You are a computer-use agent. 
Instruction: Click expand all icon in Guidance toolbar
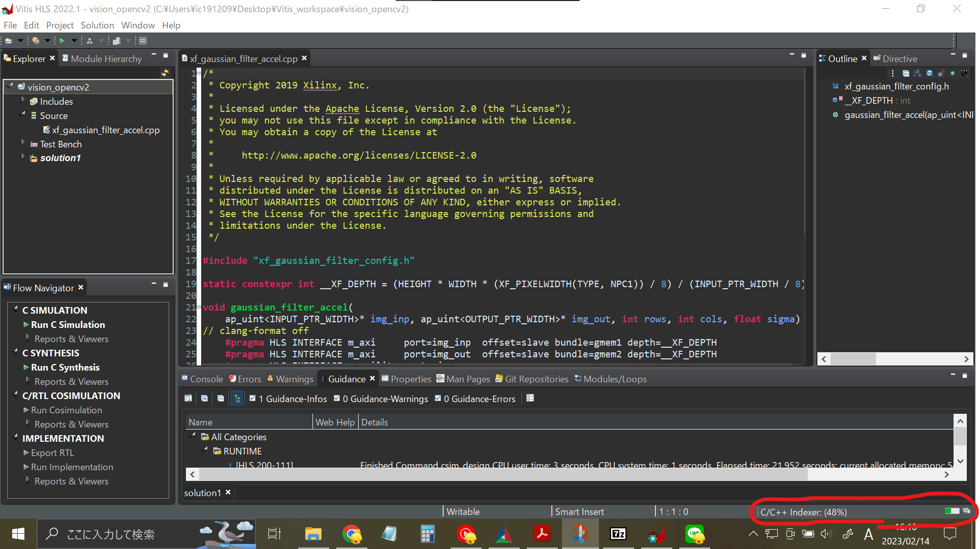[204, 399]
